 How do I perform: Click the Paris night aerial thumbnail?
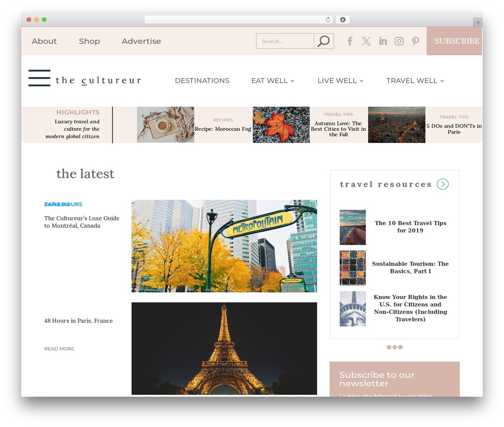click(397, 124)
